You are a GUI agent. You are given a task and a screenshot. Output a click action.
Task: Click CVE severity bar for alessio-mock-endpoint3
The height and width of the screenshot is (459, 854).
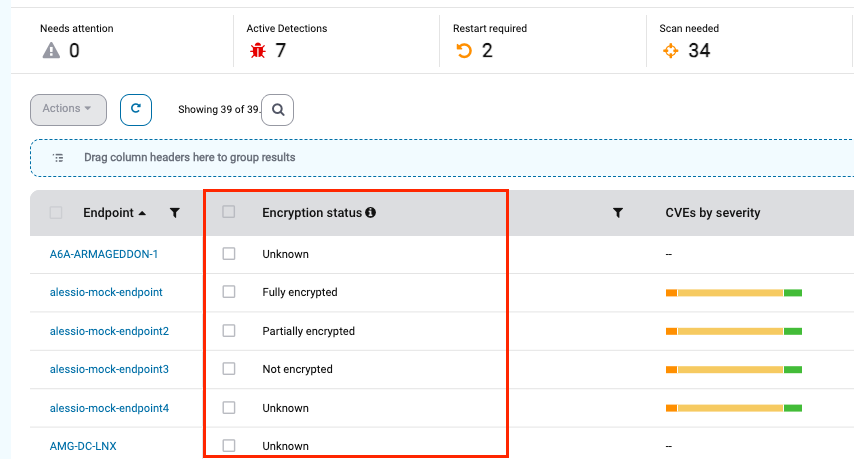pos(734,370)
